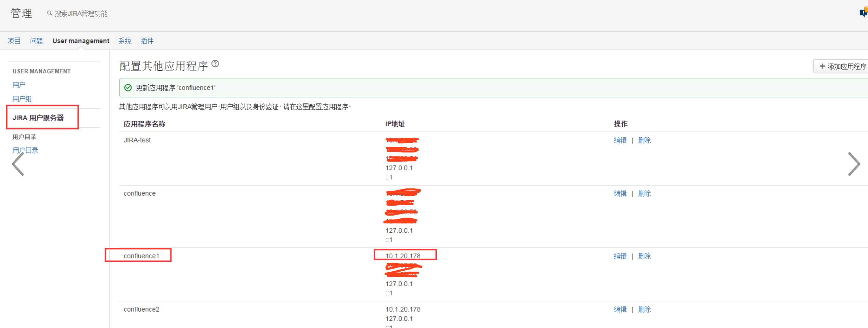
Task: Select the User management tab
Action: [81, 41]
